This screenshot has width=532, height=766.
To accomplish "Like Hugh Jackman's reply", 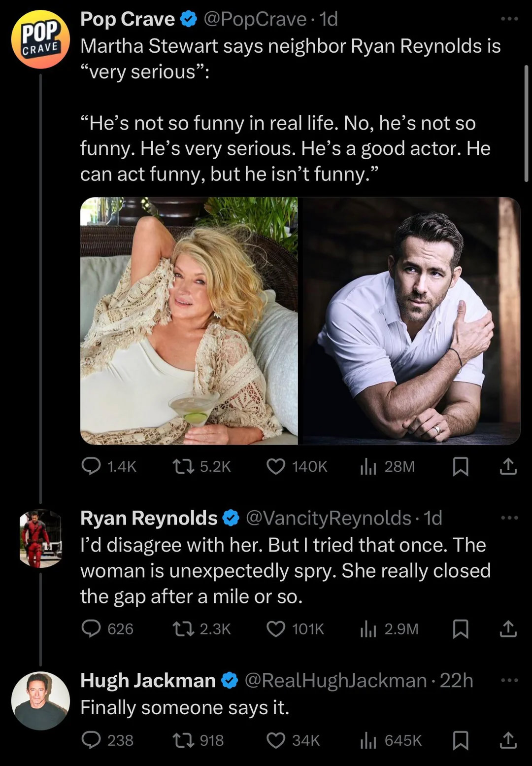I will [x=276, y=740].
